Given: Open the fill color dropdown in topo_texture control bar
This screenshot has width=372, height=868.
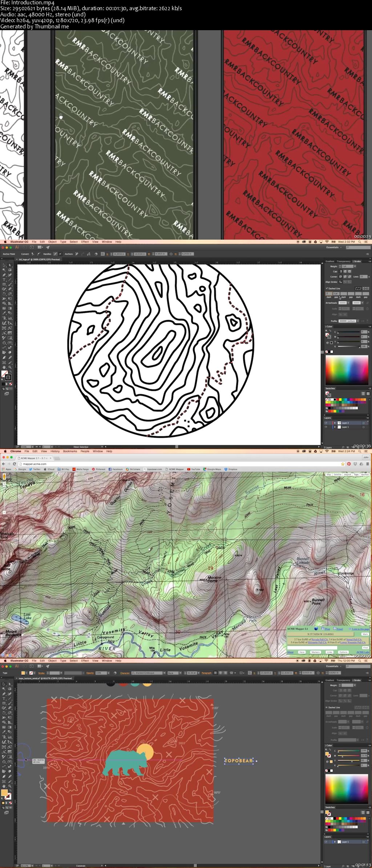Looking at the screenshot, I should [27, 673].
